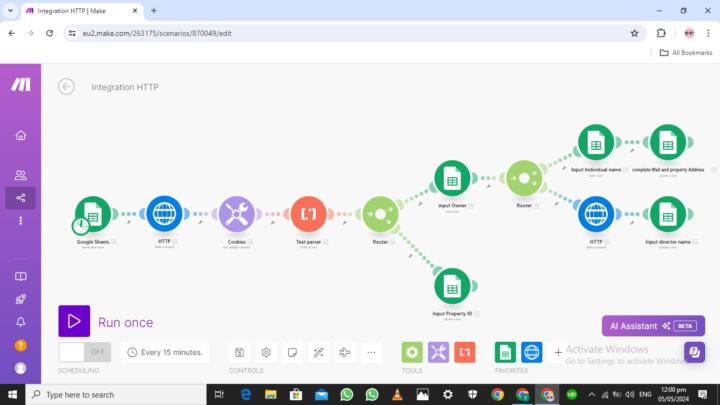Select the first HTTP module after Google Sheets
720x405 pixels.
click(x=164, y=214)
